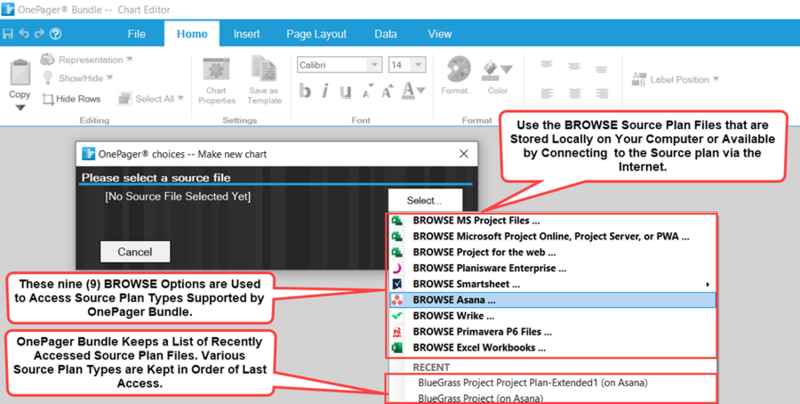This screenshot has height=404, width=800.
Task: Open recent BlueGrass Project Project Plan-Extended1 file
Action: [x=533, y=383]
